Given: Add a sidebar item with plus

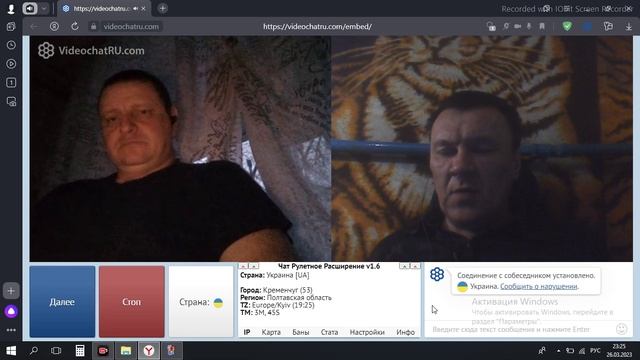Looking at the screenshot, I should [11, 291].
